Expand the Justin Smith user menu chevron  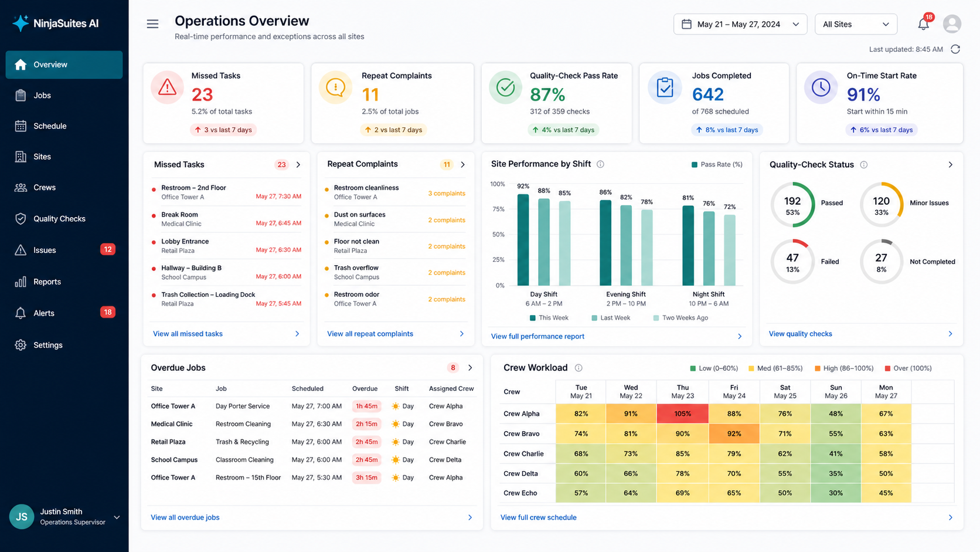[117, 517]
